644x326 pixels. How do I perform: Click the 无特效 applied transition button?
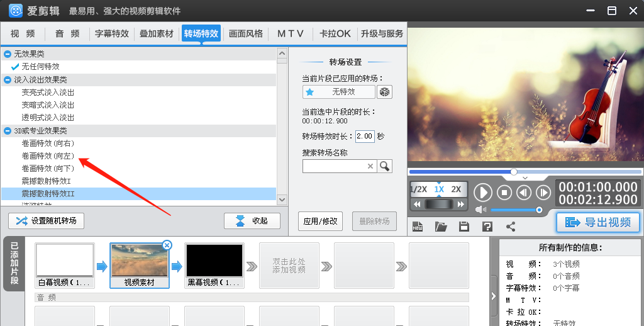[339, 92]
